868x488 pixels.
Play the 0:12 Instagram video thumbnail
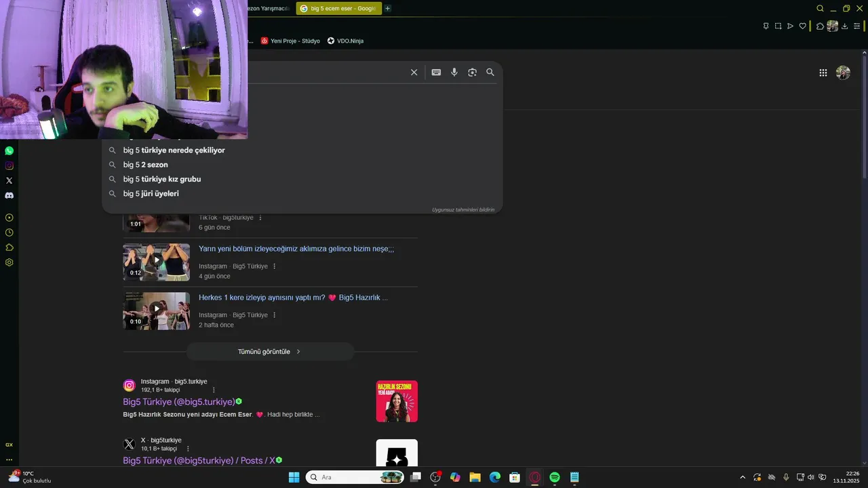click(x=156, y=262)
